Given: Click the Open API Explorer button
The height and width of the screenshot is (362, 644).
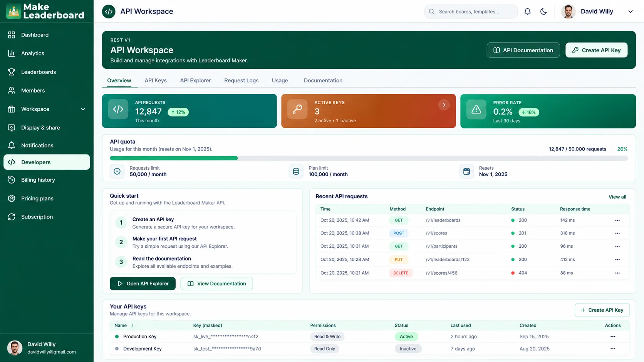Looking at the screenshot, I should (143, 284).
